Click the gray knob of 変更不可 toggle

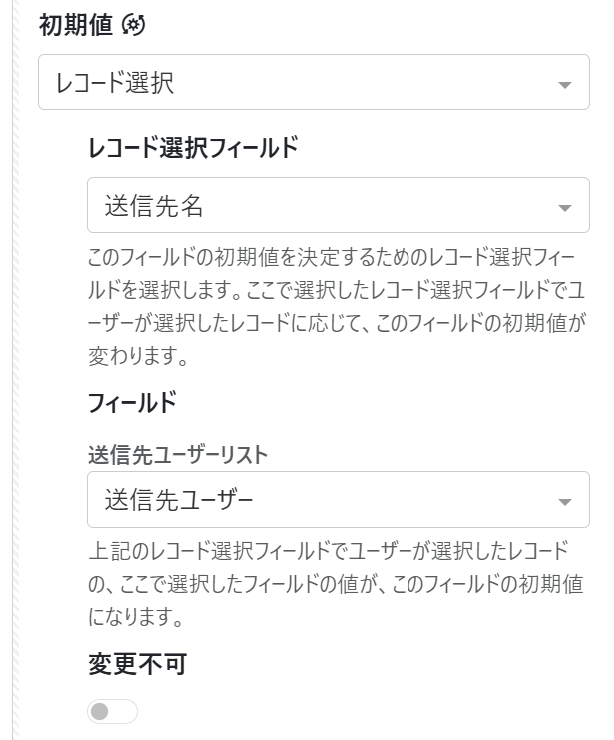(100, 711)
